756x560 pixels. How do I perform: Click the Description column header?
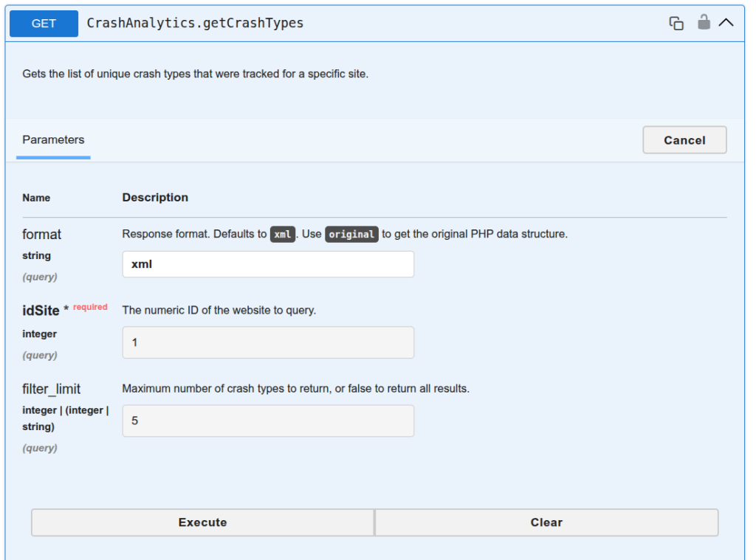155,198
